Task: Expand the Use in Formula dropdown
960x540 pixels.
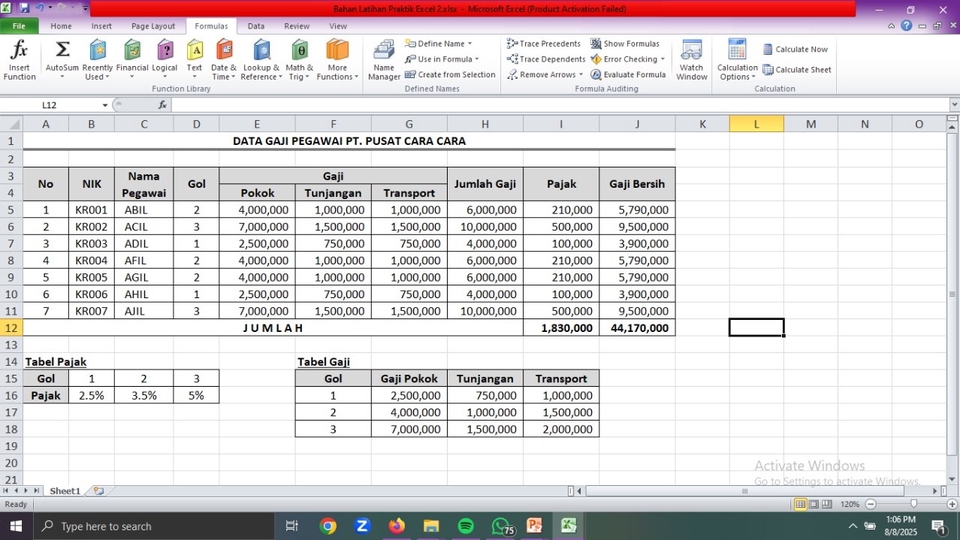Action: 477,59
